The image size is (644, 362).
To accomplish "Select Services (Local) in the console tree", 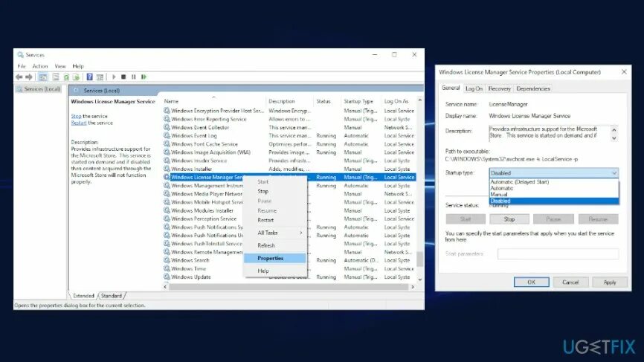I will [39, 89].
